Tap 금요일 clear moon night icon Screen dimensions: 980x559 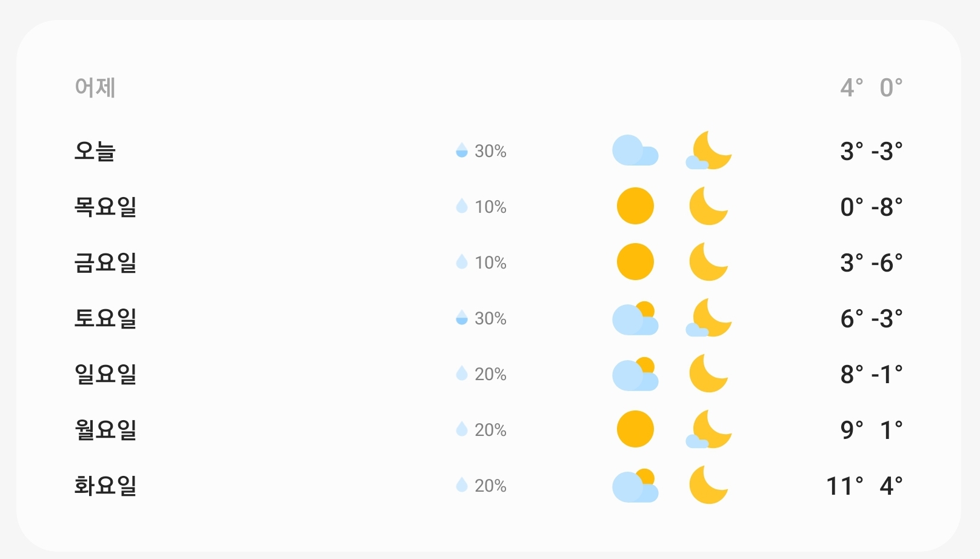708,262
